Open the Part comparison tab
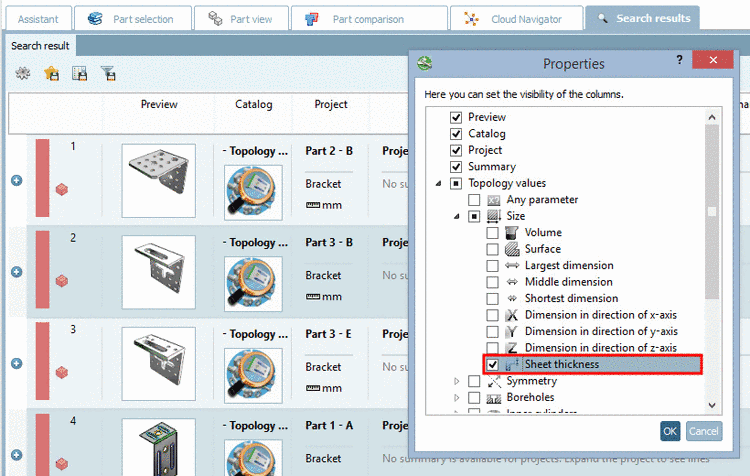Screen dimensions: 750x476 pyautogui.click(x=369, y=19)
